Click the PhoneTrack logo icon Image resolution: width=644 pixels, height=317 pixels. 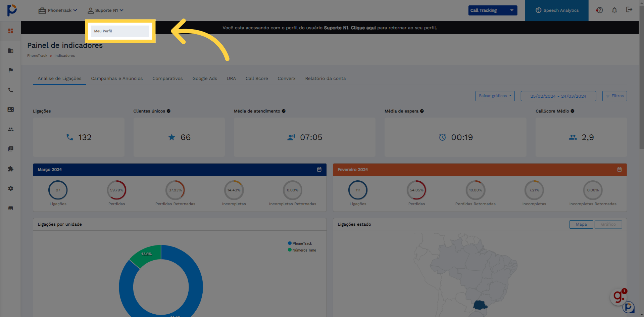12,10
